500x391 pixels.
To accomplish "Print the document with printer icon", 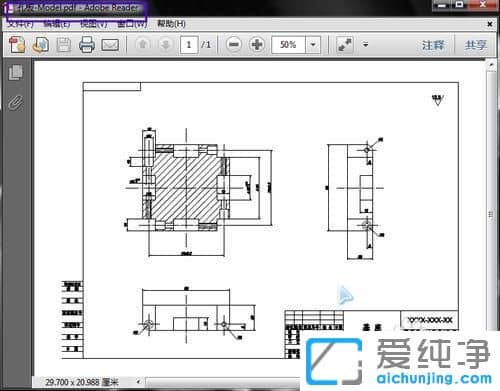I will [87, 45].
